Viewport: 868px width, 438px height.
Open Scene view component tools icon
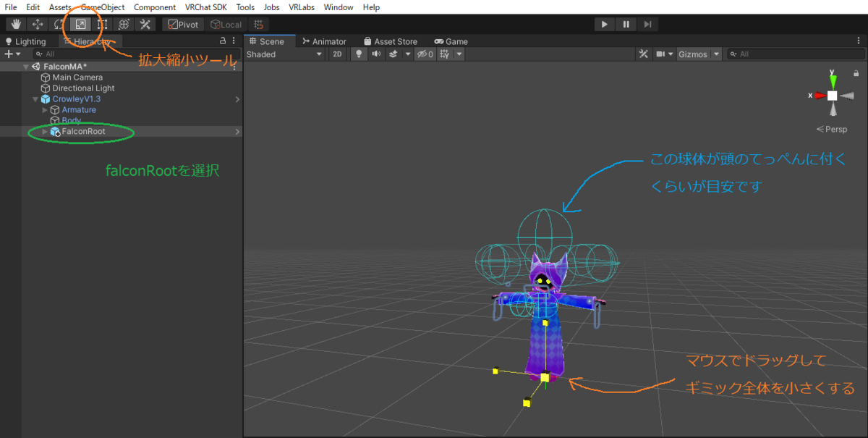pyautogui.click(x=644, y=54)
